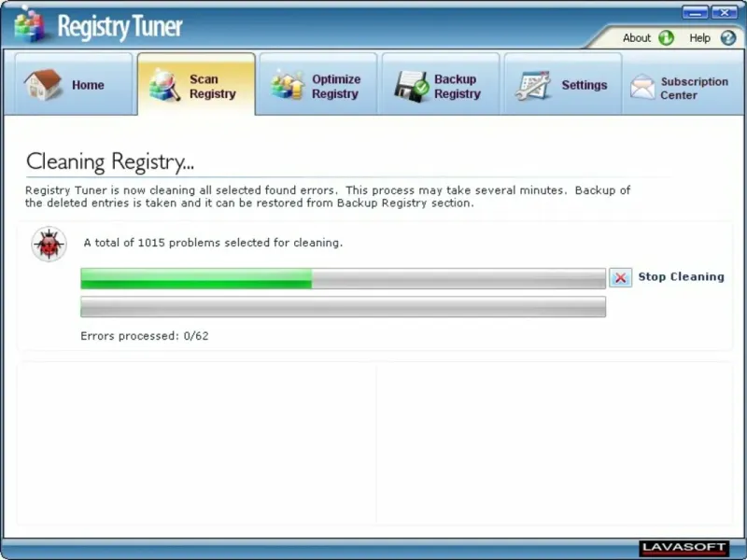Click the red X stop icon
This screenshot has height=560, width=747.
[620, 277]
